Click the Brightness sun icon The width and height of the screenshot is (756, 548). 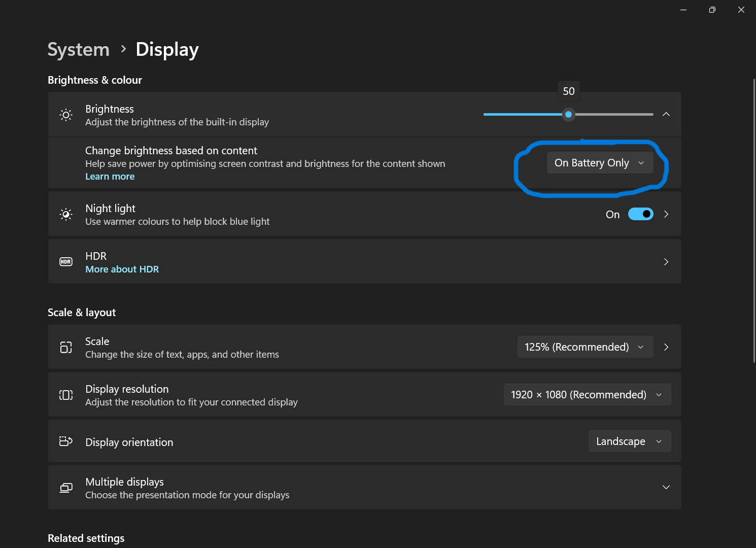[66, 115]
